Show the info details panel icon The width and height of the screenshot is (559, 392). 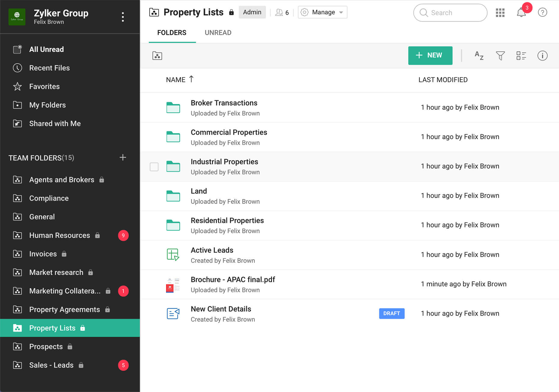[x=542, y=56]
